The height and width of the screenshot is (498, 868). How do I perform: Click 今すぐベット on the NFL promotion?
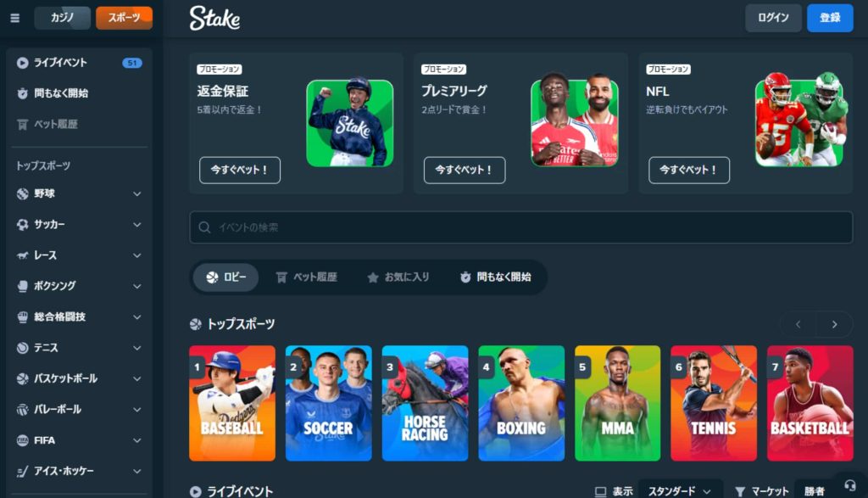point(688,170)
